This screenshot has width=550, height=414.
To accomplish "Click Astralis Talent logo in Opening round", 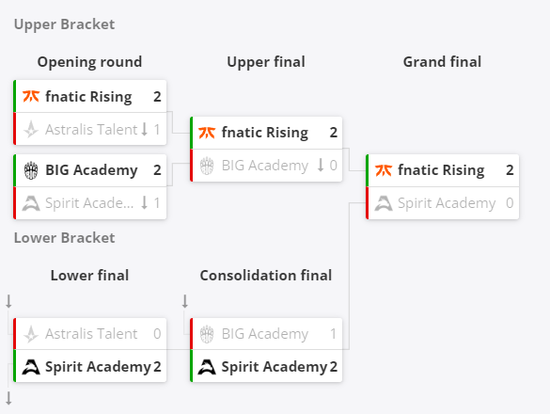I will click(31, 129).
